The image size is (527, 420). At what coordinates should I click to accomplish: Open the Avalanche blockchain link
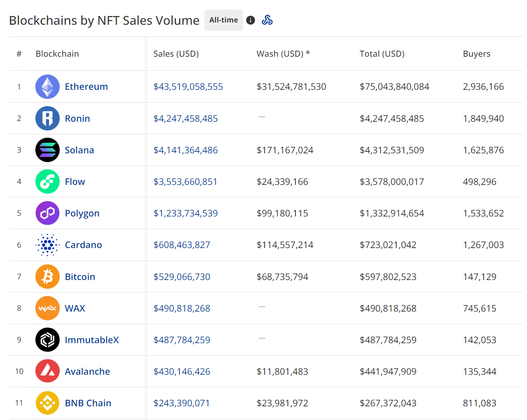click(87, 371)
